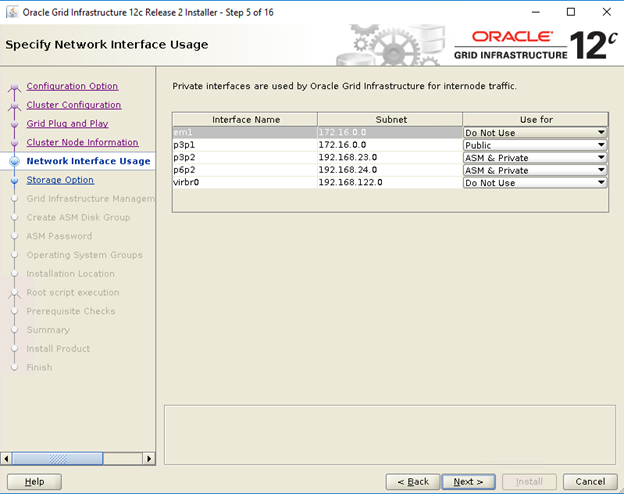The image size is (624, 494).
Task: Click the Network Interface Usage step bullet icon
Action: 15,161
